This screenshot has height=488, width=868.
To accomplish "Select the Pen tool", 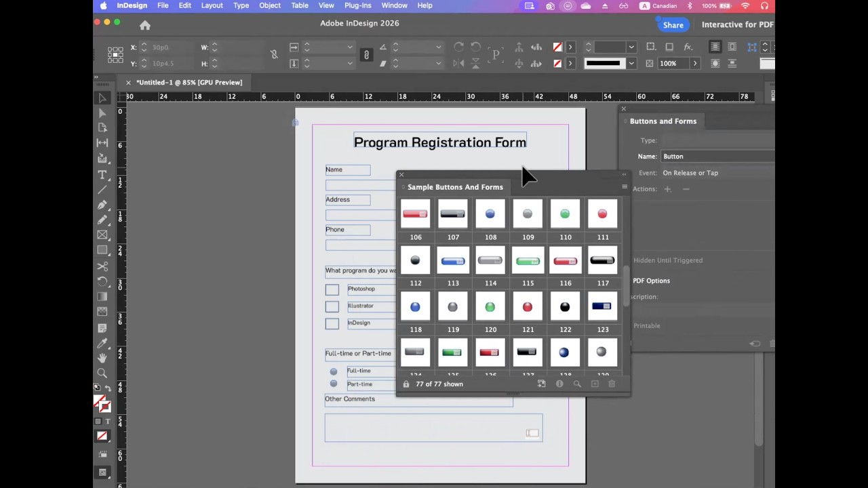I will click(102, 205).
